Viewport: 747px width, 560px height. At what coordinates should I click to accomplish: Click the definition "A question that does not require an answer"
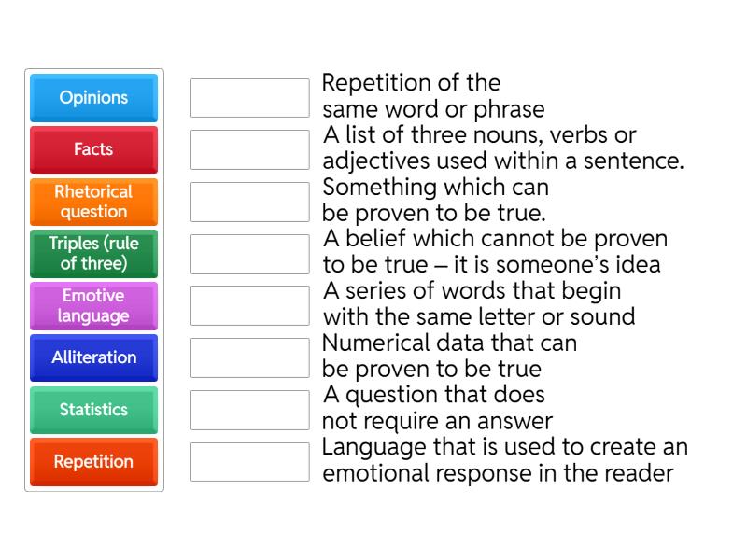[x=438, y=408]
